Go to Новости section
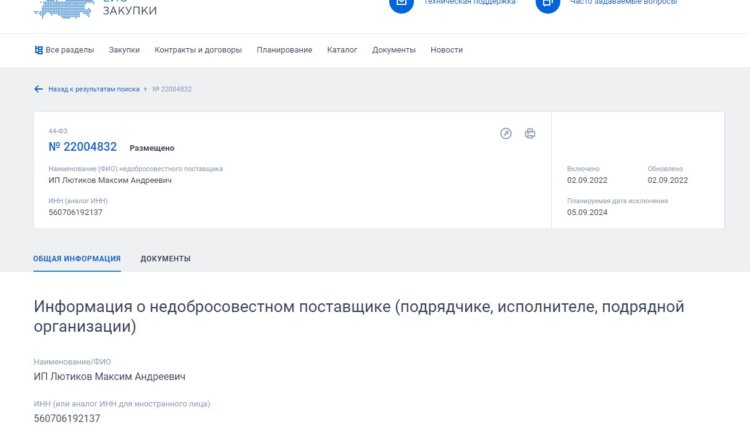Image resolution: width=750 pixels, height=430 pixels. (446, 50)
